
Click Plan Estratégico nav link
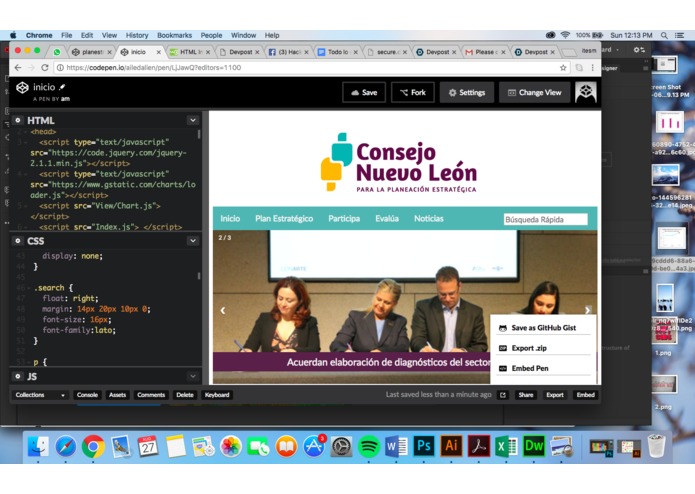click(284, 218)
